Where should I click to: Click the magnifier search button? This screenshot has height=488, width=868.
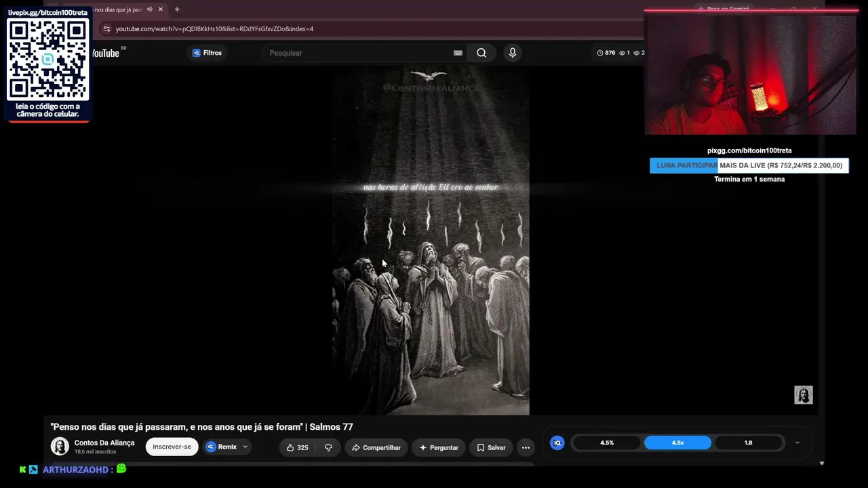(x=481, y=53)
